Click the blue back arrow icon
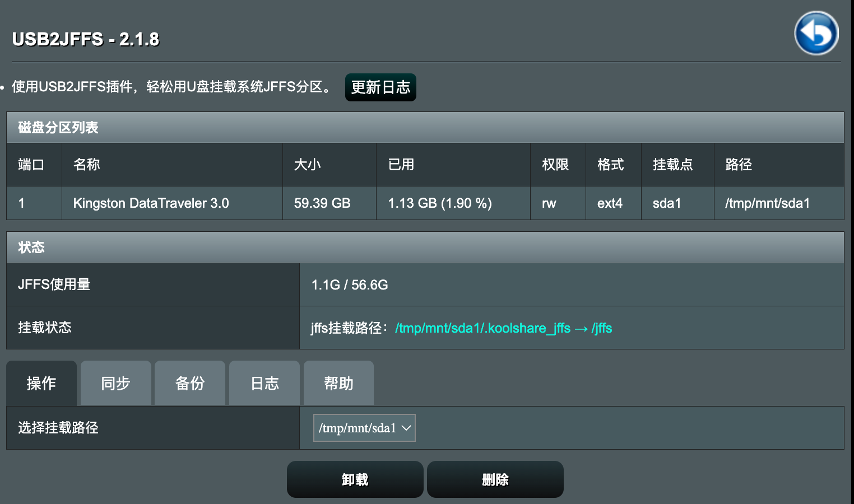 pyautogui.click(x=816, y=33)
